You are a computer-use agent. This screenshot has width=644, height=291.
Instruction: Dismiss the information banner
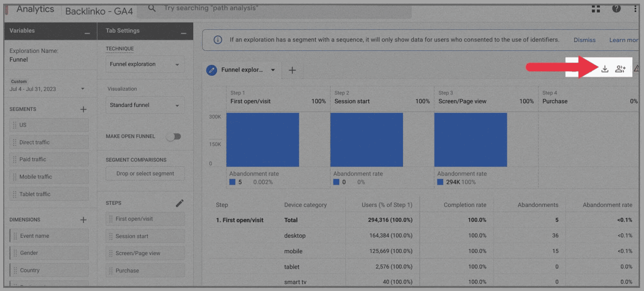584,40
